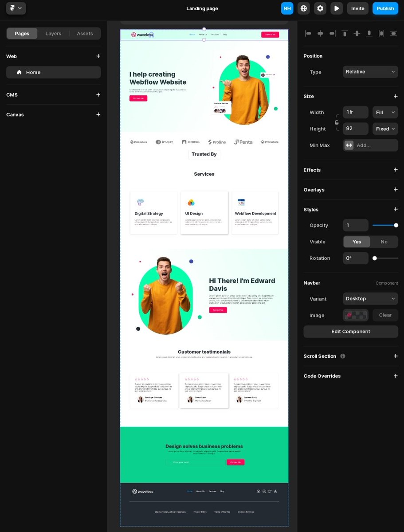Open the preview with the play icon

pos(337,8)
